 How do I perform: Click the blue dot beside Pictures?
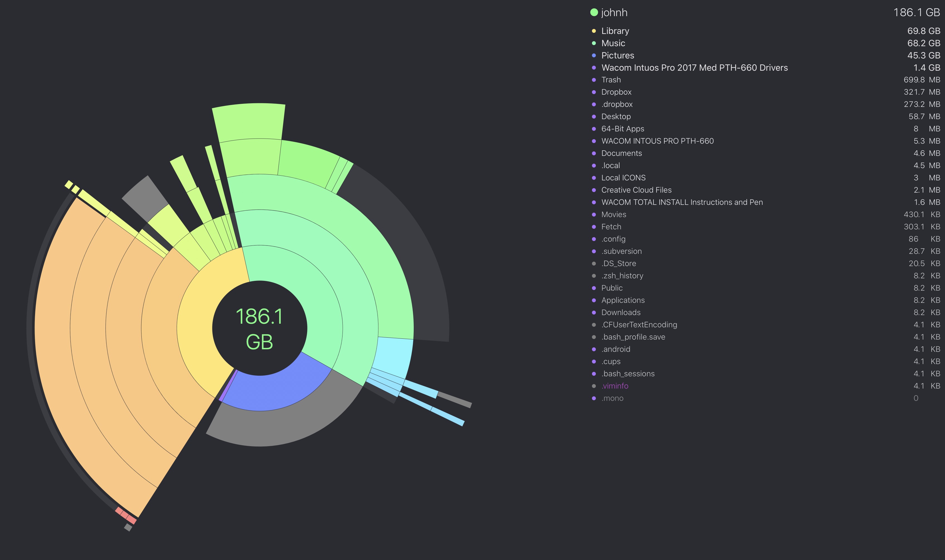tap(594, 55)
